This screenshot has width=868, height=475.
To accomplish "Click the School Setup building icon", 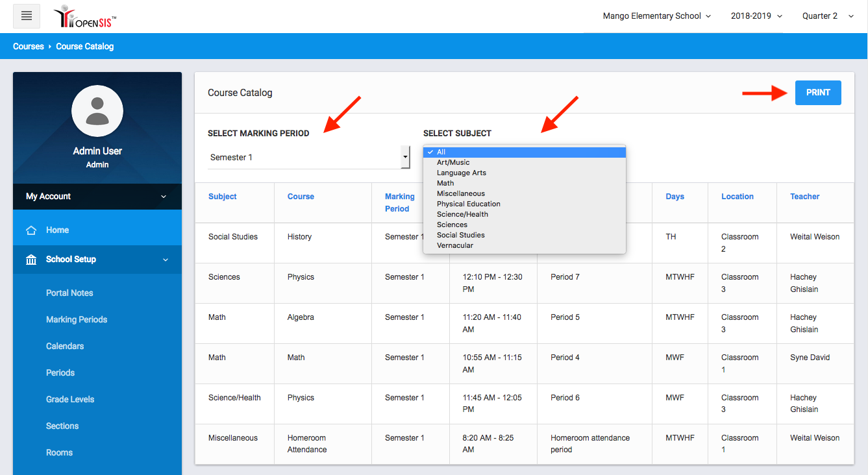I will click(x=31, y=260).
